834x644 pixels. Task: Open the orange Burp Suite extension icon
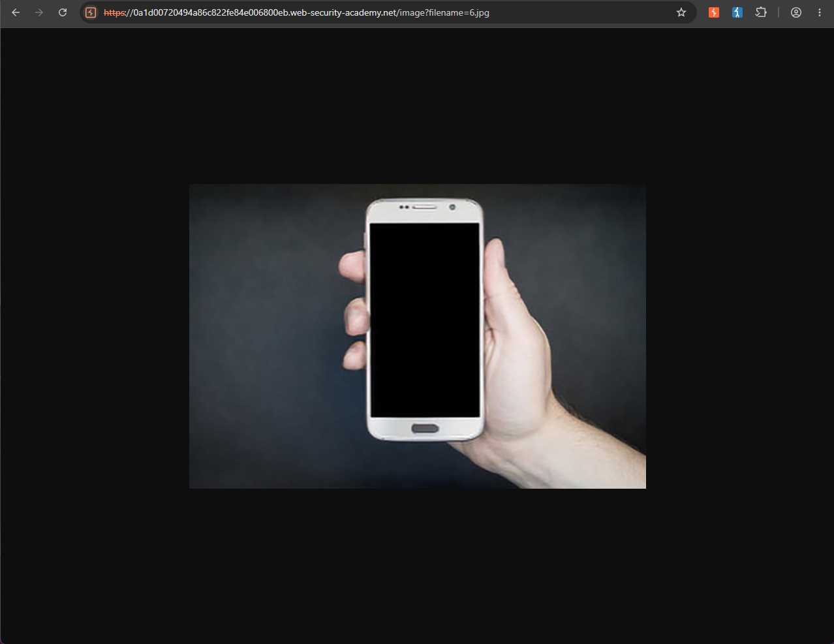714,12
